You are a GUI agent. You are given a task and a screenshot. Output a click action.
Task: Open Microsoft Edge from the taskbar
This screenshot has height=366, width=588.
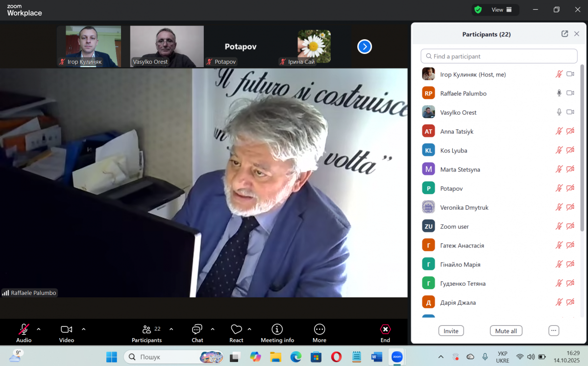296,357
